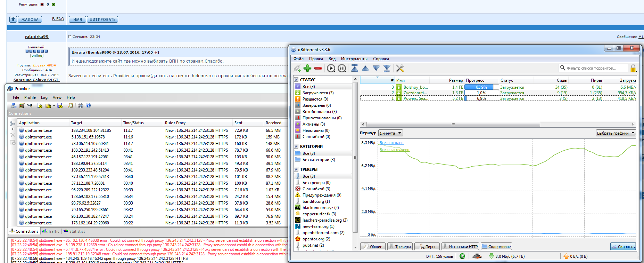The width and height of the screenshot is (644, 263).
Task: Open the Log menu in Proxifier
Action: (44, 97)
